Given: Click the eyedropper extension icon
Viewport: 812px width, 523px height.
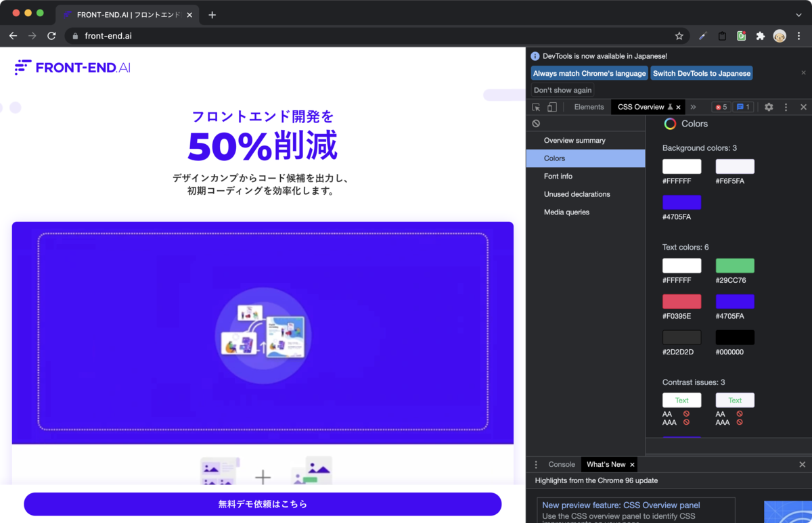Looking at the screenshot, I should click(703, 36).
